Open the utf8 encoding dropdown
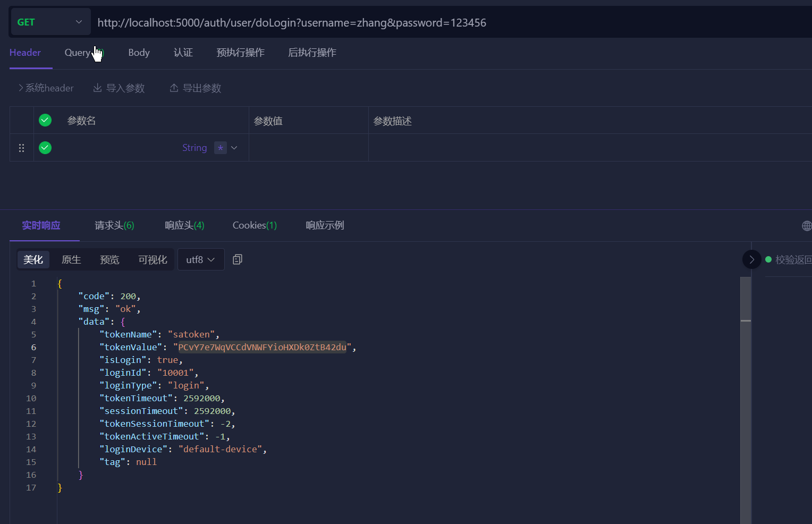Viewport: 812px width, 524px height. coord(201,259)
